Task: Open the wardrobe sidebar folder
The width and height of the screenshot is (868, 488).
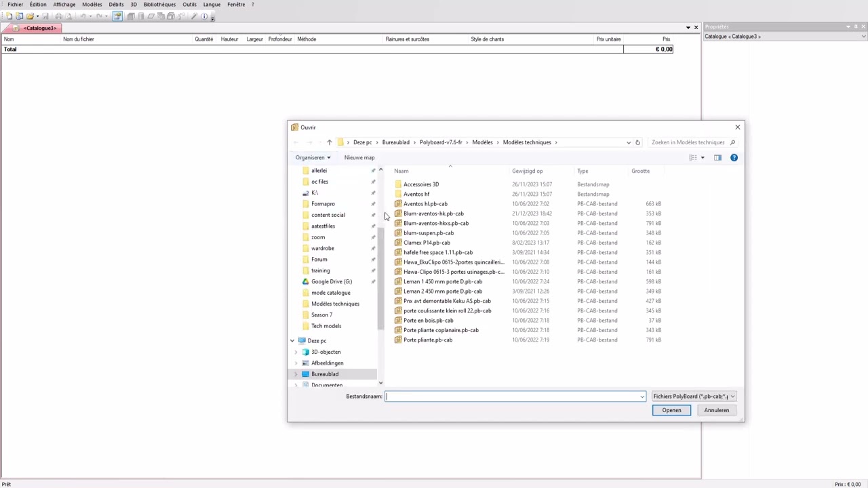Action: pyautogui.click(x=322, y=248)
